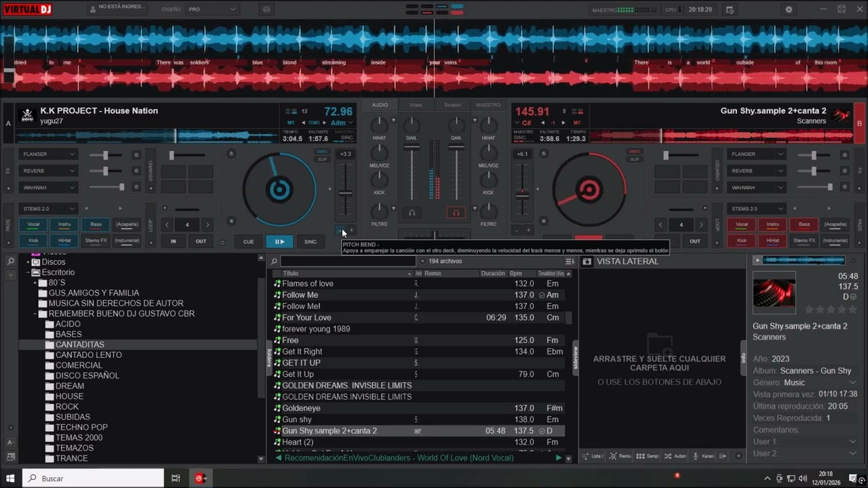Toggle Vocal stem pad on deck A
The image size is (868, 488).
[33, 224]
